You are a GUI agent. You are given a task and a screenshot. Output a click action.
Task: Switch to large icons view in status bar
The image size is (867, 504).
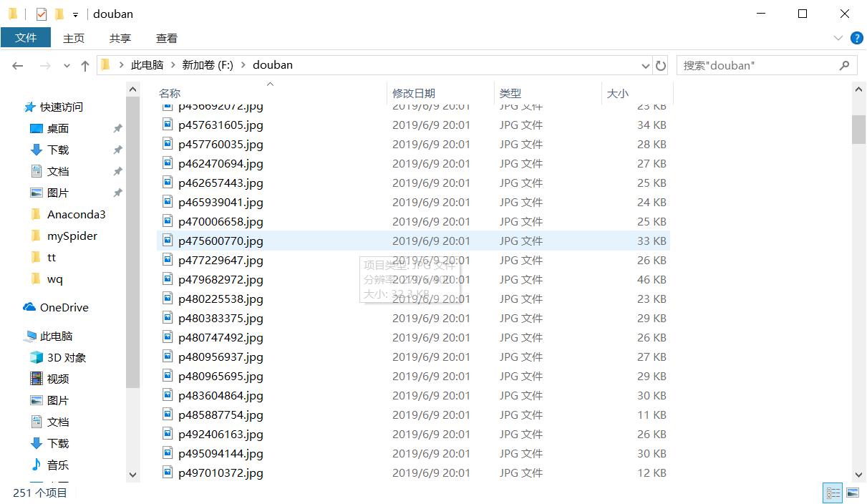[853, 493]
